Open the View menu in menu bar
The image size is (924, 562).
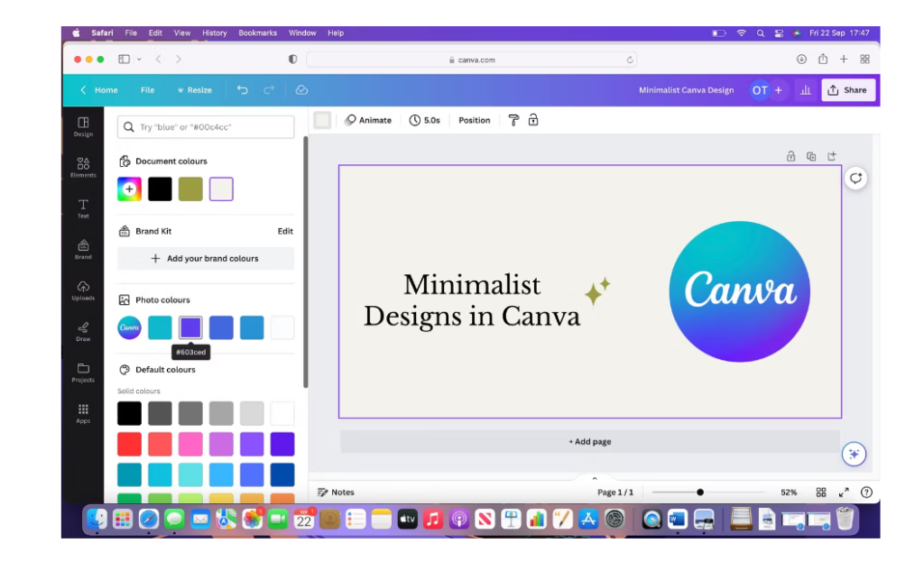(x=182, y=33)
